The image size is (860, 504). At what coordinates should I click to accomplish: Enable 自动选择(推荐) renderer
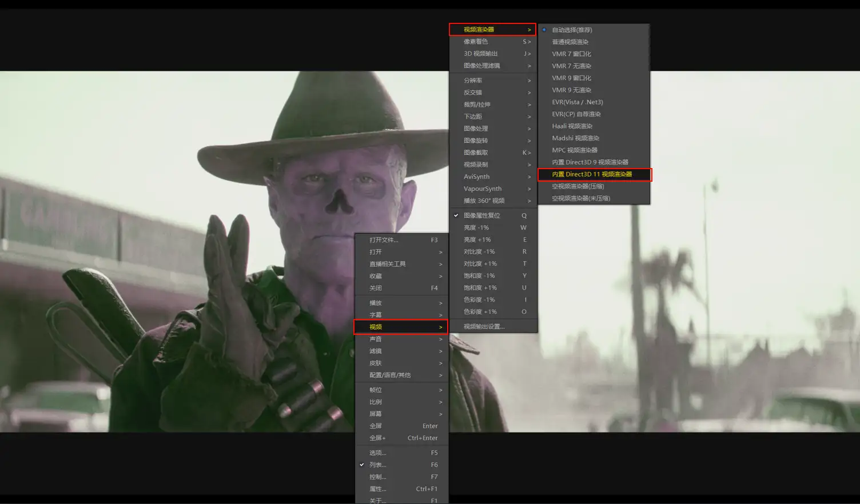pos(569,30)
